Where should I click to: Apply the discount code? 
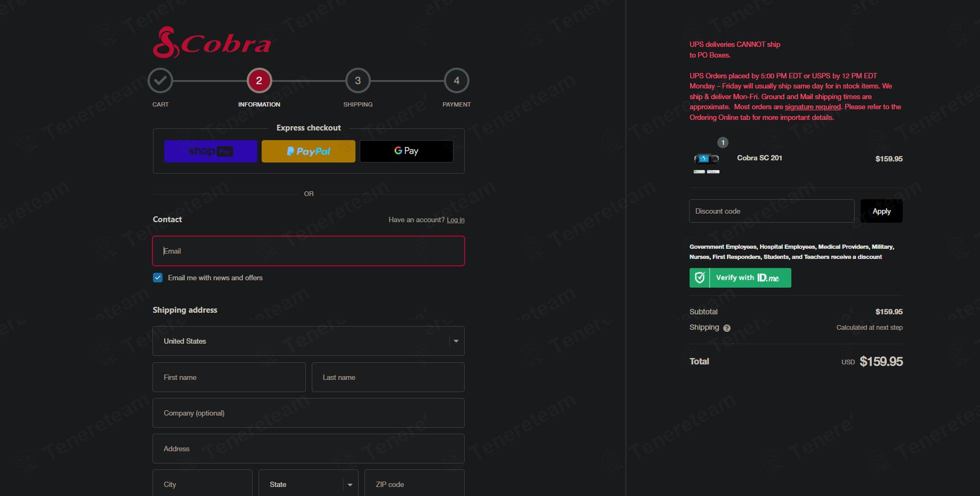click(x=881, y=211)
